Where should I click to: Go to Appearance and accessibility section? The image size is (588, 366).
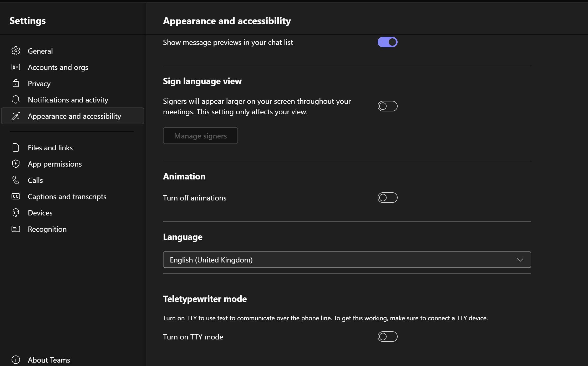(74, 116)
